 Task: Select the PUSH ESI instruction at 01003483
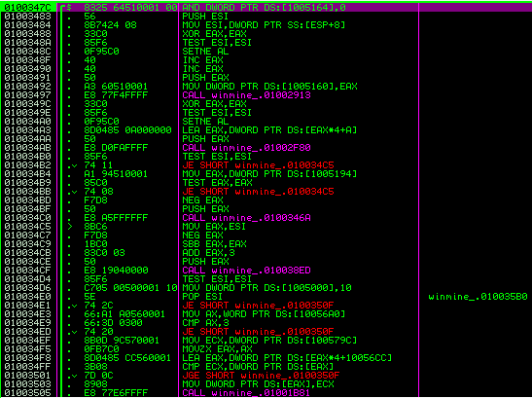point(205,17)
